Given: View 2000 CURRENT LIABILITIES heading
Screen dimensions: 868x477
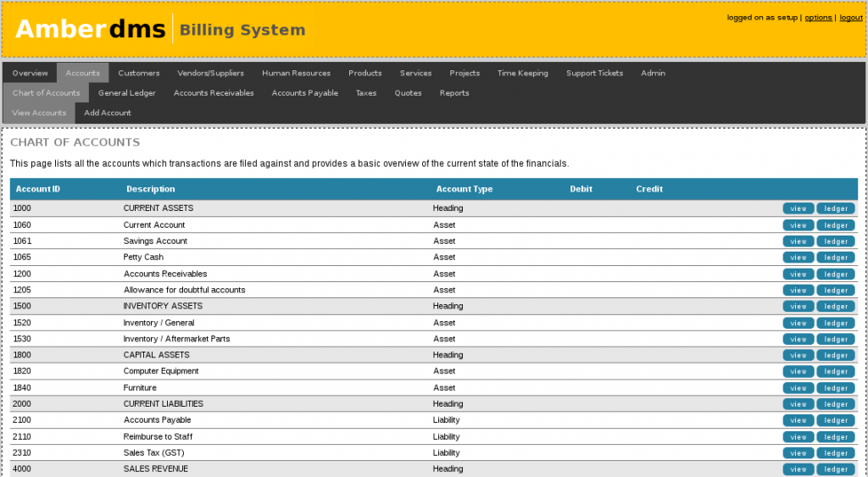Looking at the screenshot, I should pyautogui.click(x=798, y=404).
